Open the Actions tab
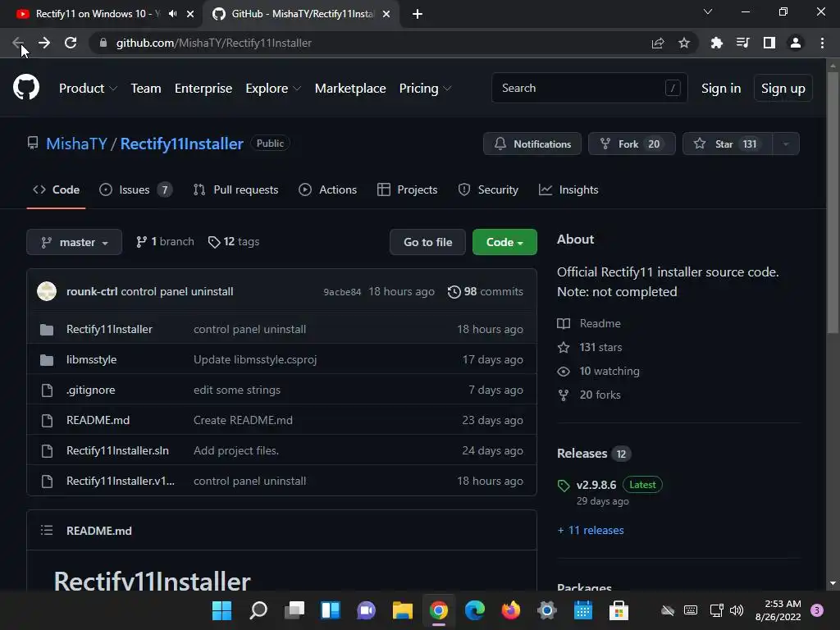Image resolution: width=840 pixels, height=630 pixels. [x=328, y=189]
